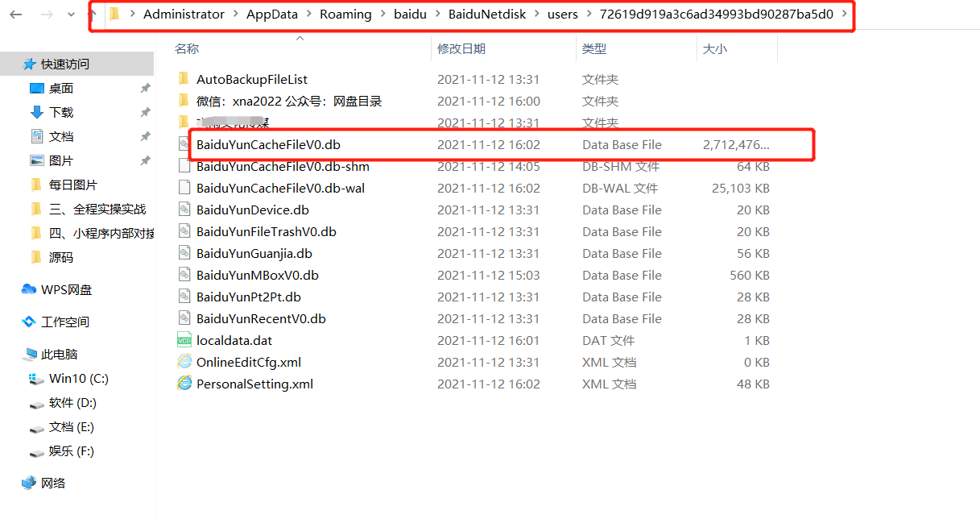Click the BaiduYunDevice.db file icon
This screenshot has width=980, height=519.
click(184, 210)
